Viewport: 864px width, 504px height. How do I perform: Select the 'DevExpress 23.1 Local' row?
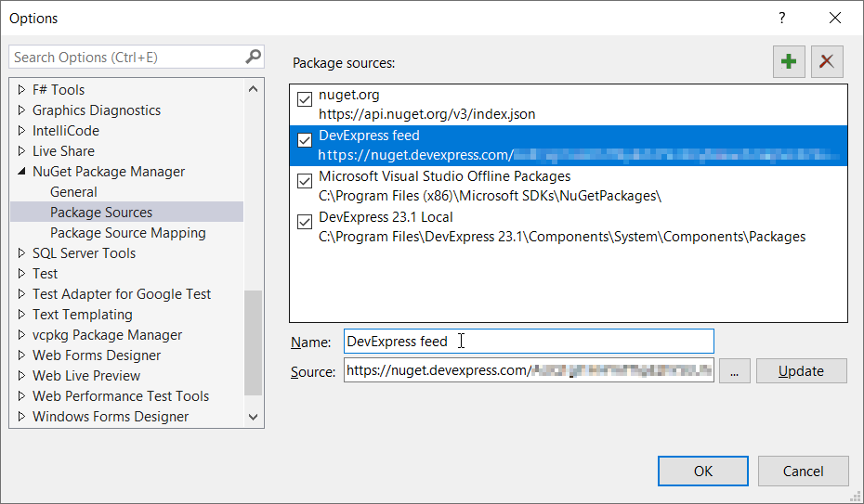568,226
